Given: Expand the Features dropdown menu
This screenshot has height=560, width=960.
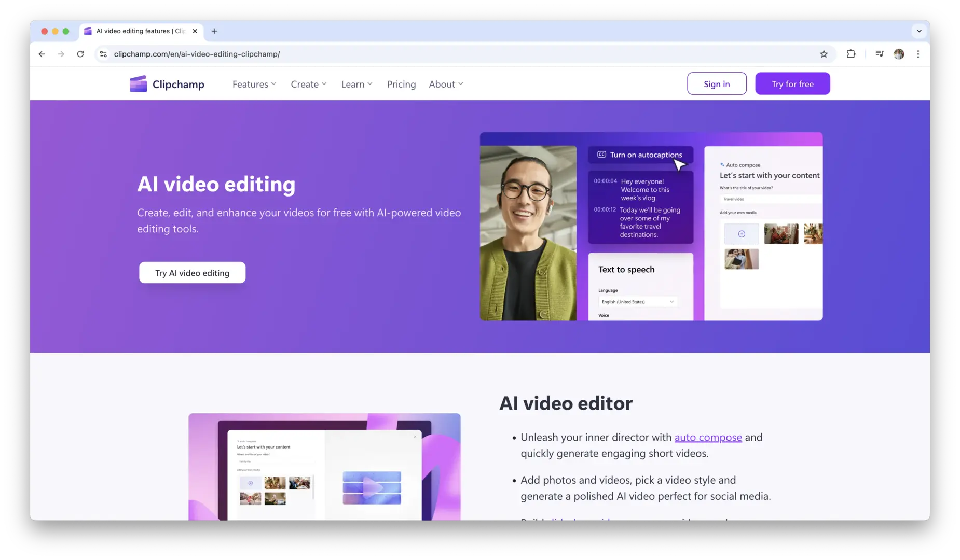Looking at the screenshot, I should pyautogui.click(x=254, y=84).
